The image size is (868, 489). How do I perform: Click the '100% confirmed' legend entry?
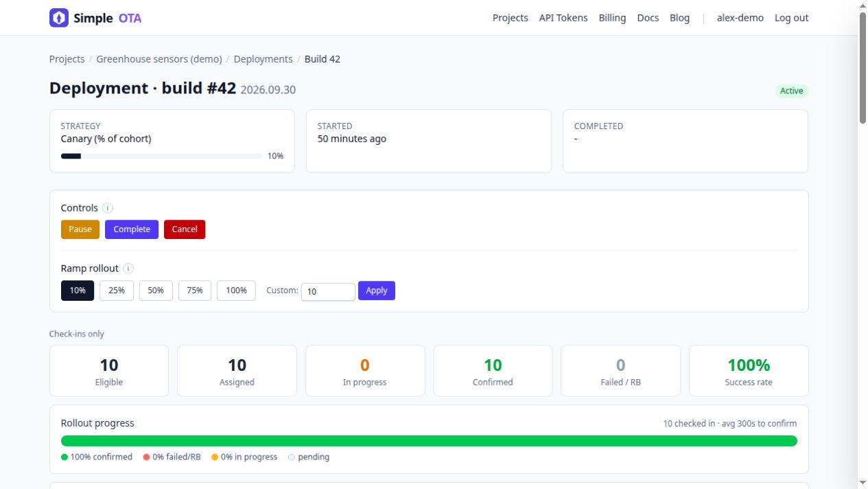point(97,457)
